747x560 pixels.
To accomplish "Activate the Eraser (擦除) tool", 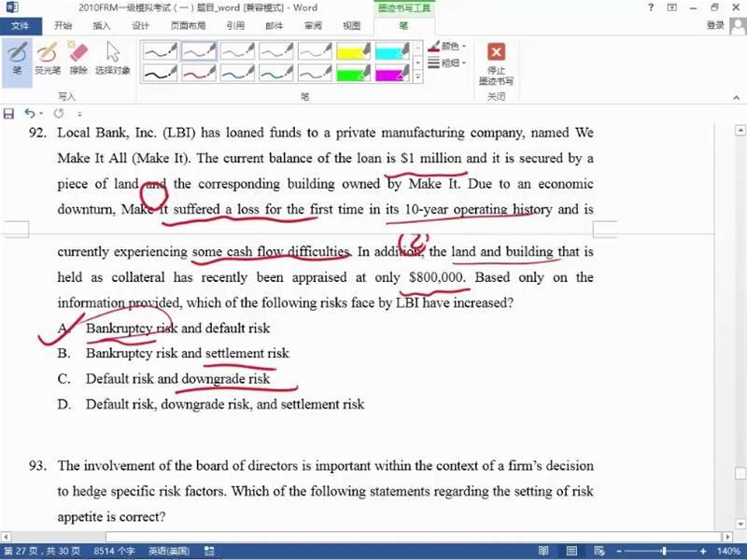I will click(x=78, y=58).
